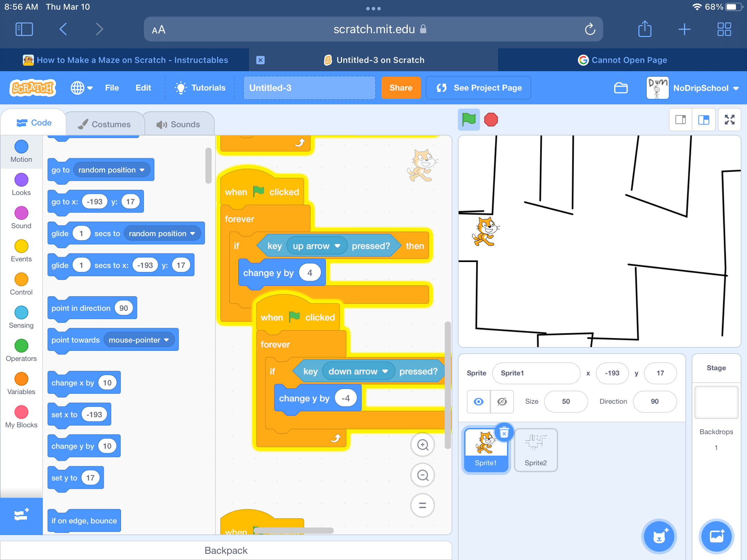Switch to the Costumes tab
747x560 pixels.
[104, 124]
